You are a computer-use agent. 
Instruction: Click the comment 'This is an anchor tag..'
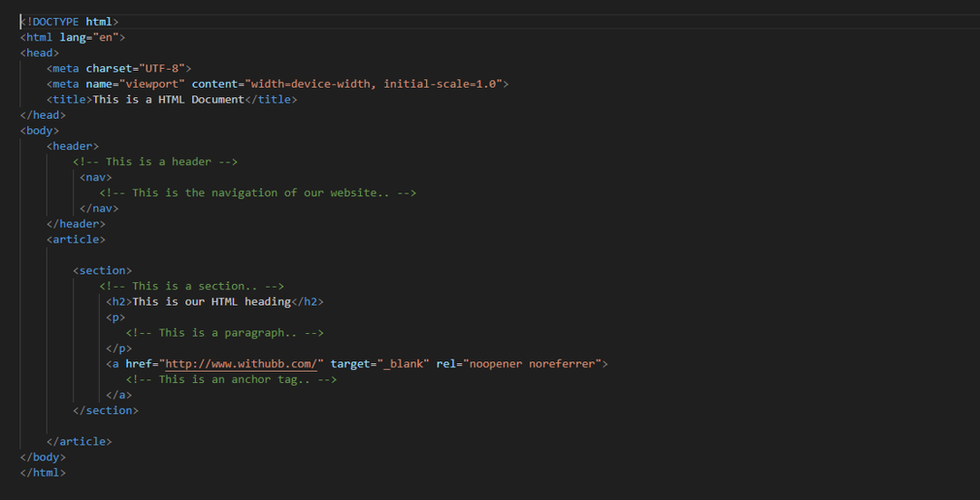click(x=231, y=379)
